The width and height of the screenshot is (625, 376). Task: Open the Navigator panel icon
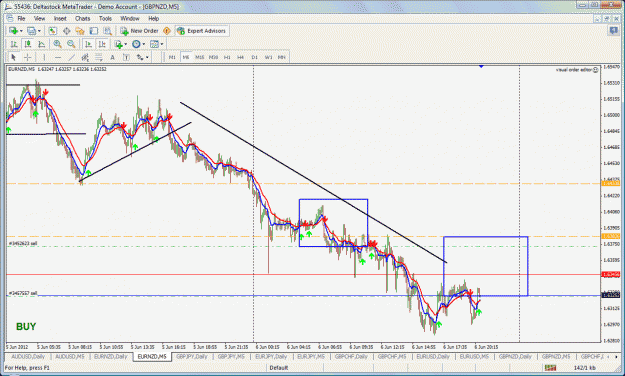[x=80, y=31]
